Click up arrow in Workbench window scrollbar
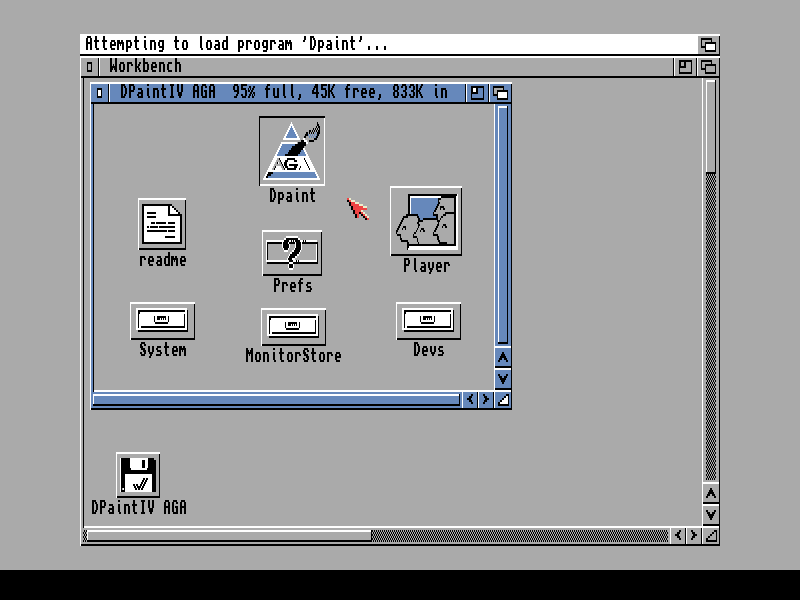This screenshot has width=800, height=600. tap(711, 493)
